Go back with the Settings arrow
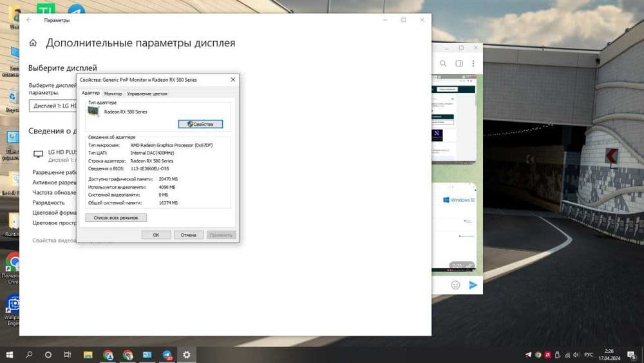Screen dimensions: 644x363 [x=29, y=20]
